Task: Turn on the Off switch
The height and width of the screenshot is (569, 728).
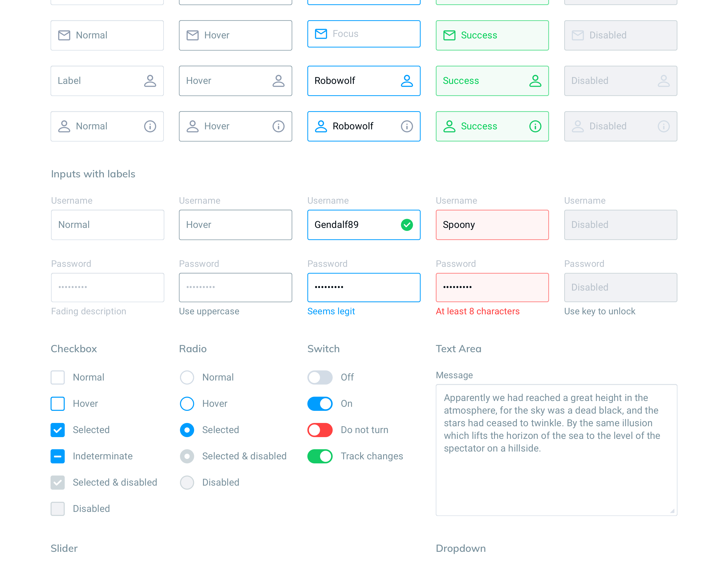Action: (x=320, y=377)
